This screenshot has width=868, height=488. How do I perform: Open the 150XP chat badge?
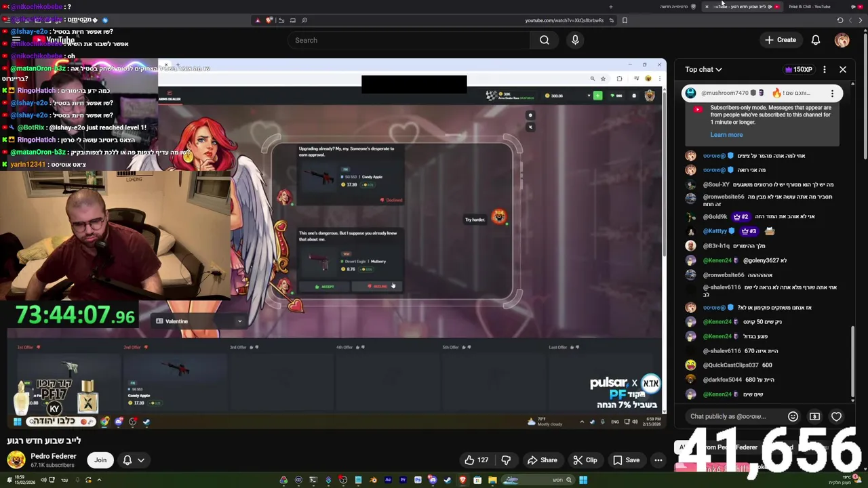click(799, 69)
